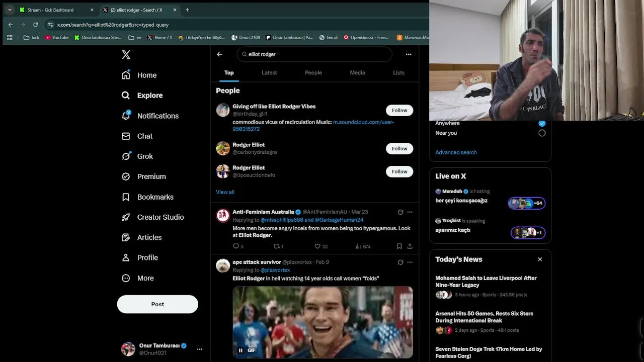Close the elliot rodger Search / X tab
Screen dimensions: 644x362
coord(175,10)
